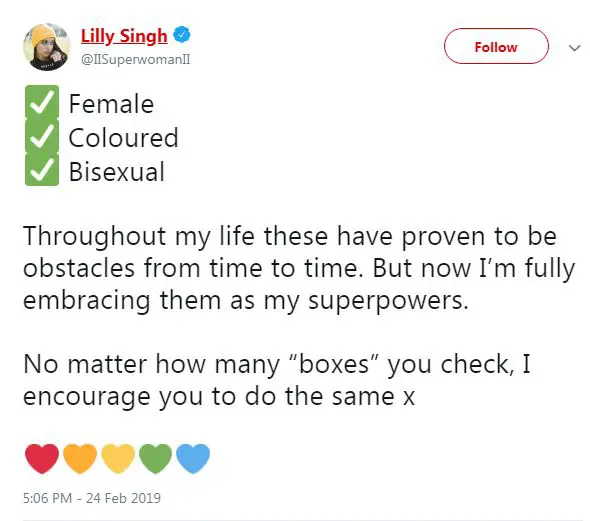Image resolution: width=590 pixels, height=521 pixels.
Task: Open the 5:06 PM - 24 Feb 2019 timestamp
Action: pos(92,498)
